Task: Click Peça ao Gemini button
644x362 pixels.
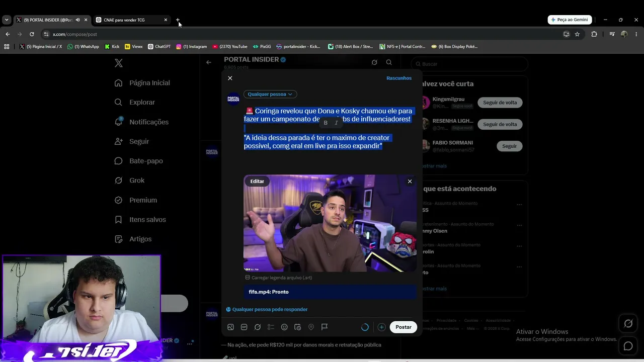Action: (570, 20)
